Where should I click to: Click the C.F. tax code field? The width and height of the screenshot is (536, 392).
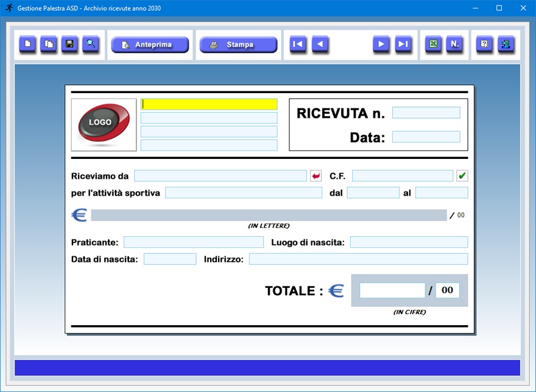pyautogui.click(x=403, y=176)
